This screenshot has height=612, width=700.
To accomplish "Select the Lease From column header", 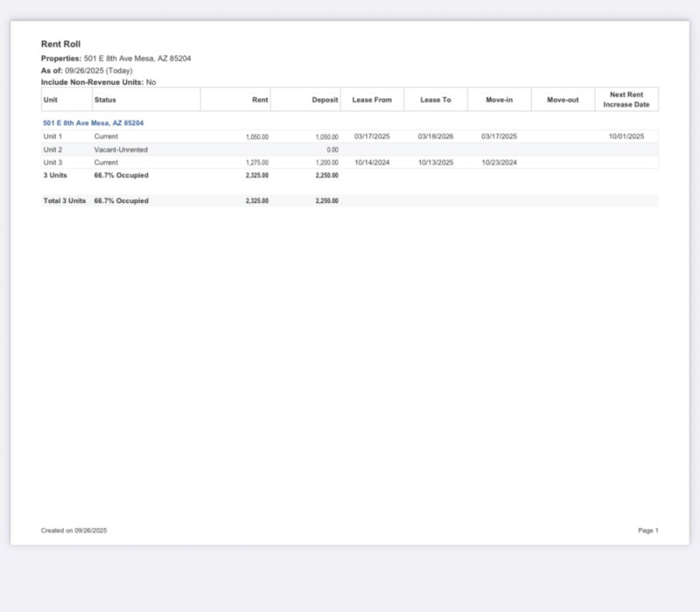I will [372, 100].
